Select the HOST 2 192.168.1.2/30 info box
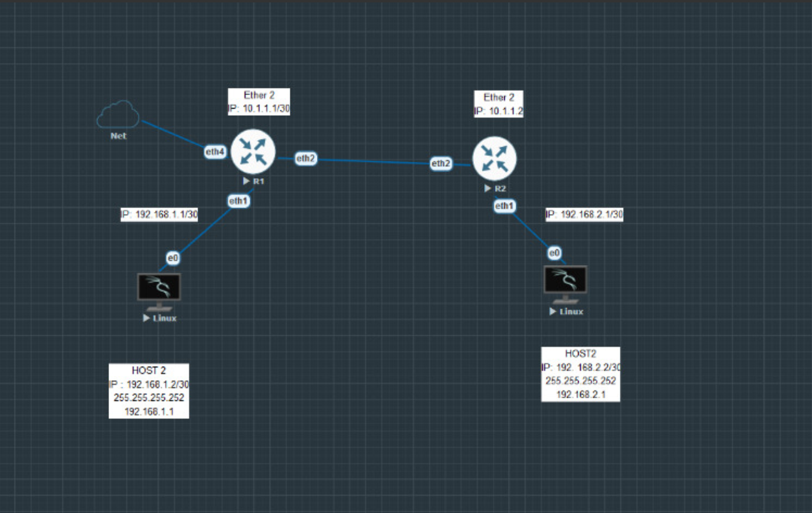Image resolution: width=812 pixels, height=513 pixels. (x=148, y=391)
